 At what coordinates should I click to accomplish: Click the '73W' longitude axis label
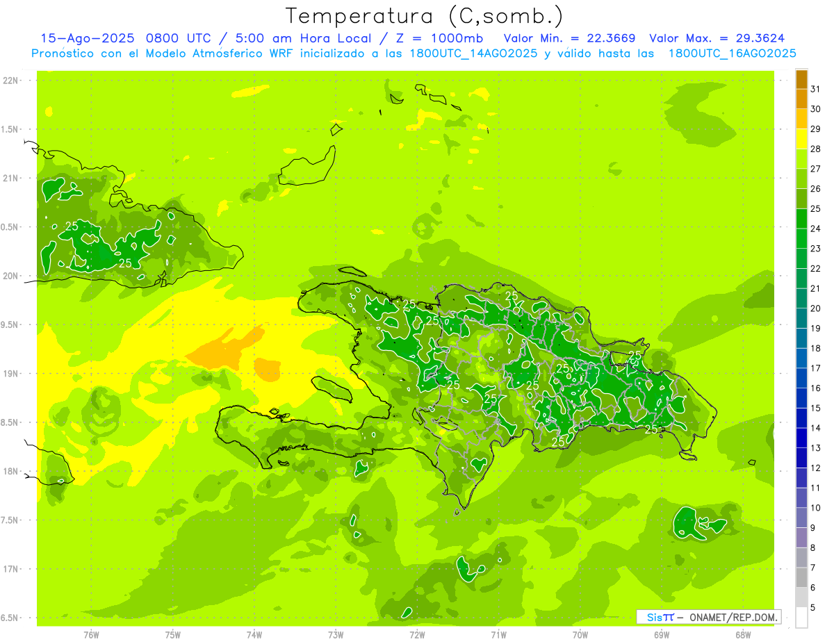point(336,635)
